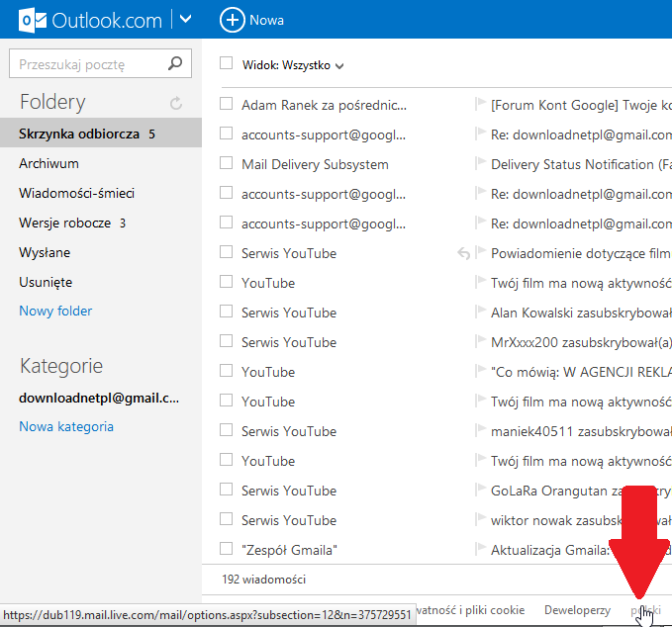
Task: Open the privacy and pliki cookie footer link
Action: [x=470, y=610]
